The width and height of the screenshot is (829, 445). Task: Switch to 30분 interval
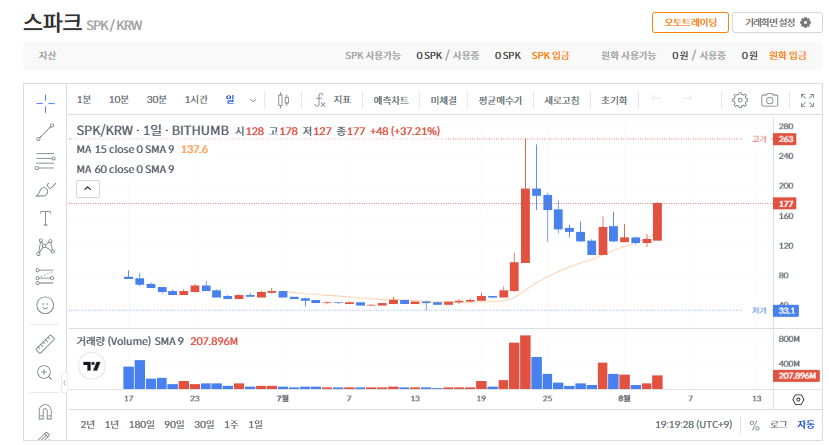156,99
